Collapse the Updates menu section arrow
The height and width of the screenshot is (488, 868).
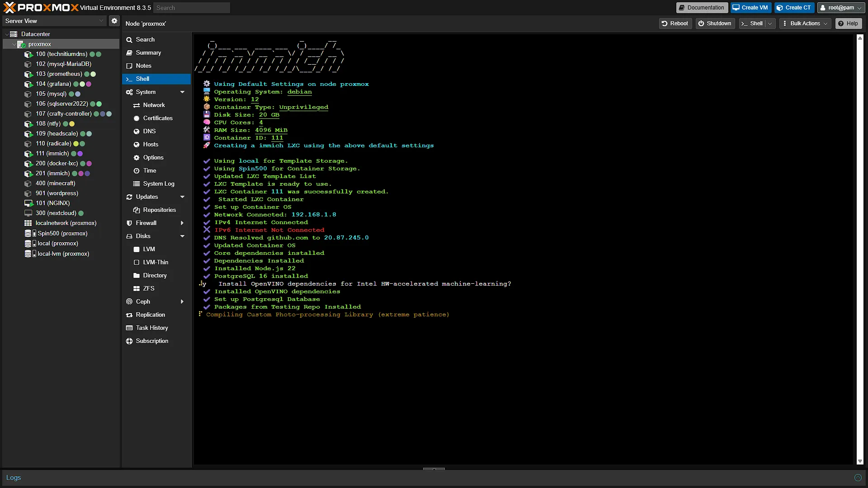[183, 197]
